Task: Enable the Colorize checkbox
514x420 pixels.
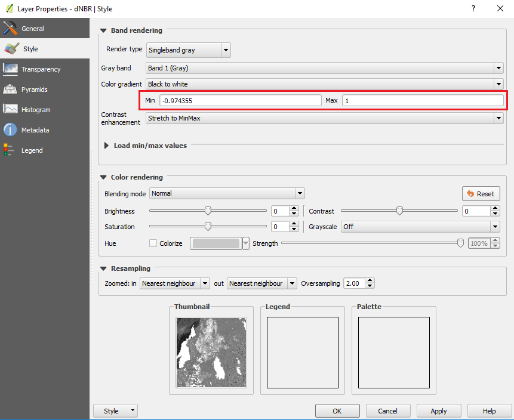Action: (153, 243)
